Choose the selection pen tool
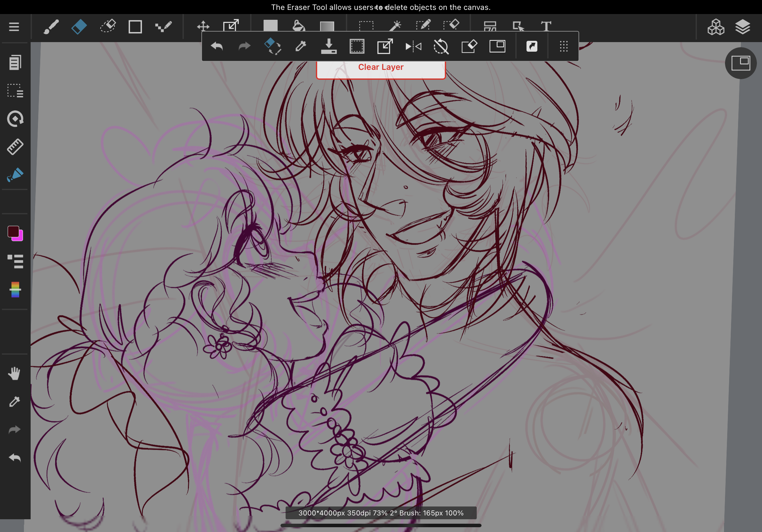This screenshot has height=532, width=762. pyautogui.click(x=423, y=26)
